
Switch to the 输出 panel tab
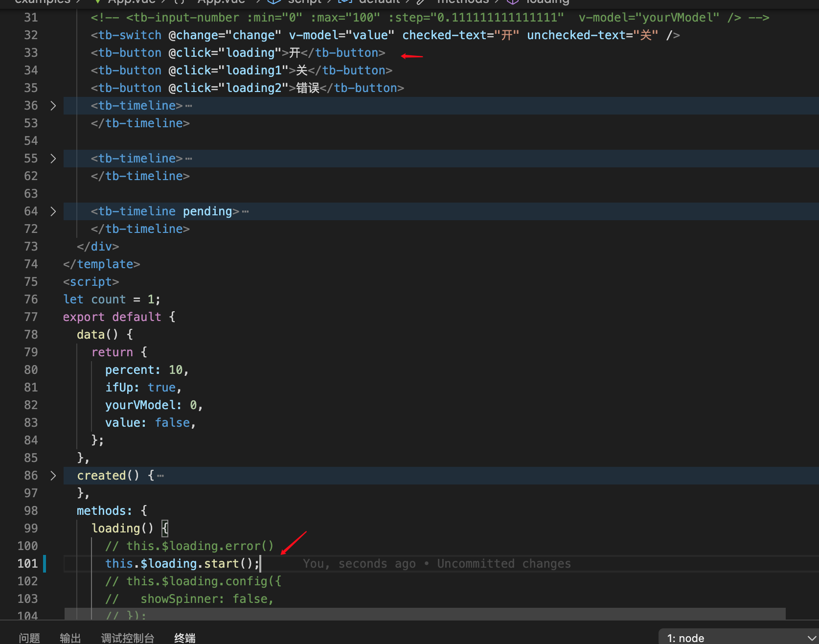click(x=70, y=638)
